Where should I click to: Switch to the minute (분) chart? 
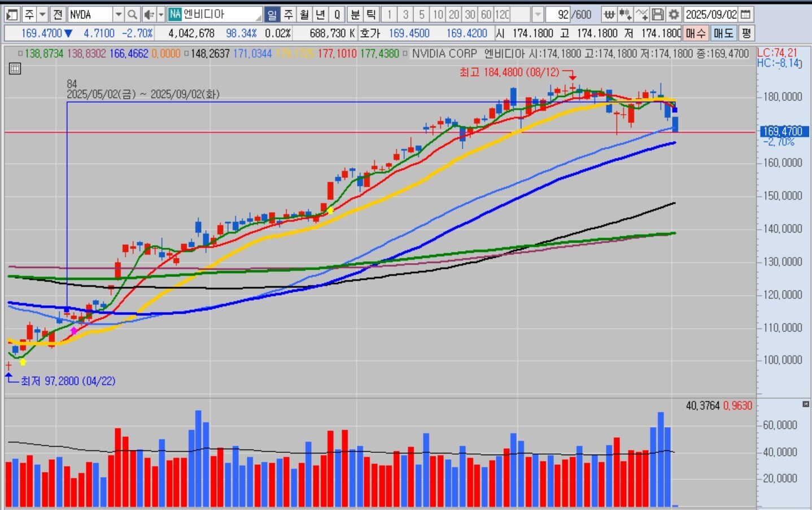point(355,14)
